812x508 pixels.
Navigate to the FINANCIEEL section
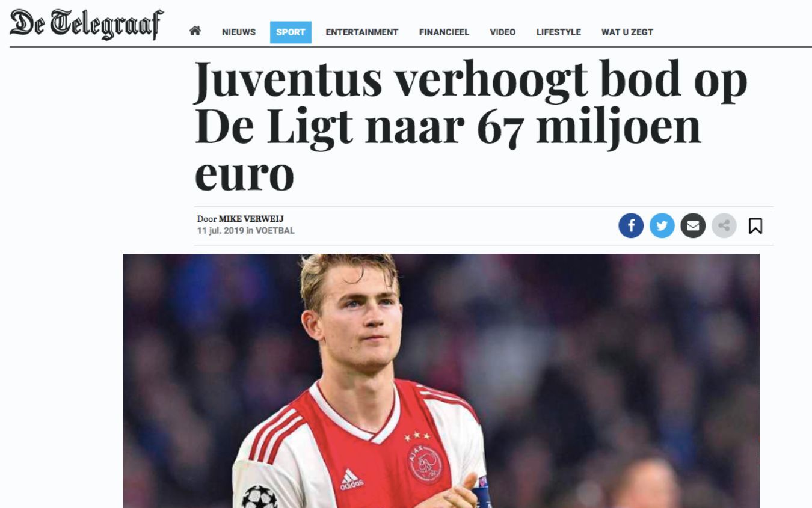(444, 32)
